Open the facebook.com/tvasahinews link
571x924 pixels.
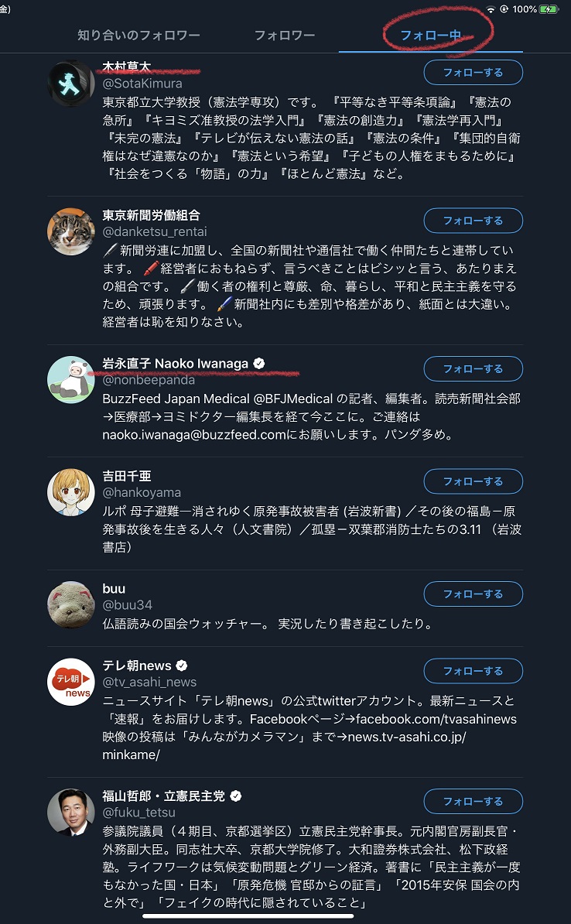(x=436, y=719)
